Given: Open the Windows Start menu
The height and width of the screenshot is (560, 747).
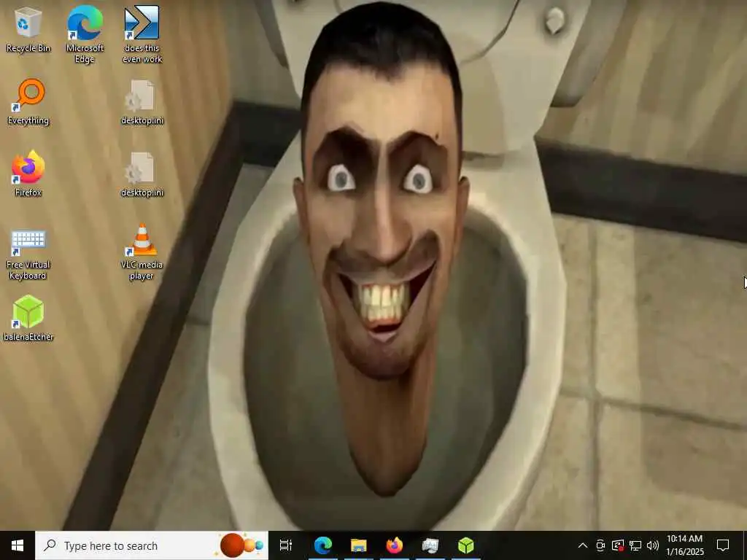Looking at the screenshot, I should click(18, 545).
